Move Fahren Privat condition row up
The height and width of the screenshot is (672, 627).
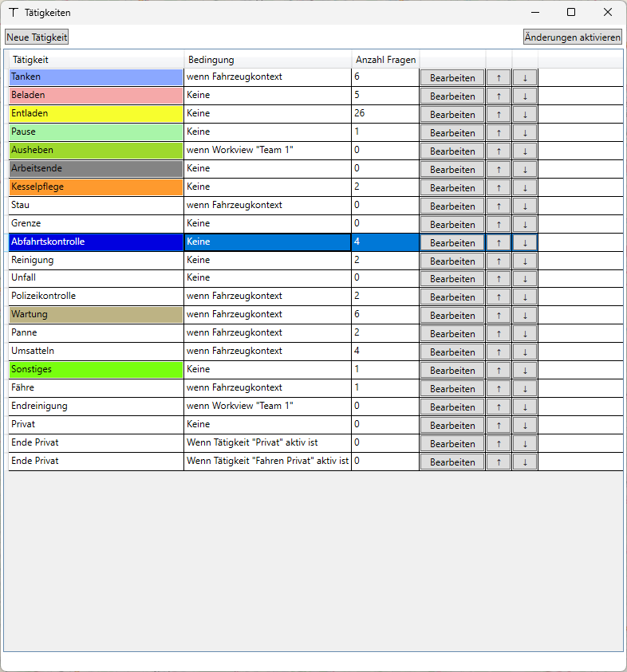(x=499, y=462)
